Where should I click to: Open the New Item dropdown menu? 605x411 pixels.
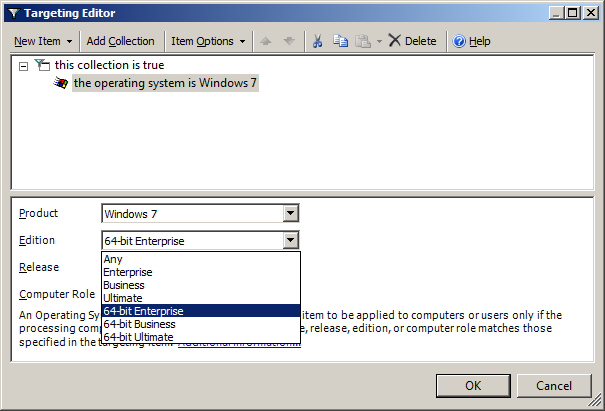[x=43, y=41]
